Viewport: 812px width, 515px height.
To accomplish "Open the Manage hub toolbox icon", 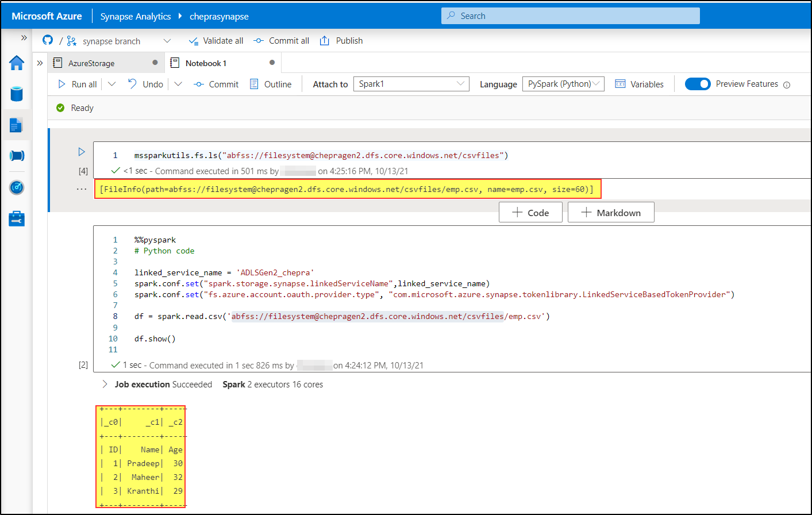I will [x=17, y=218].
